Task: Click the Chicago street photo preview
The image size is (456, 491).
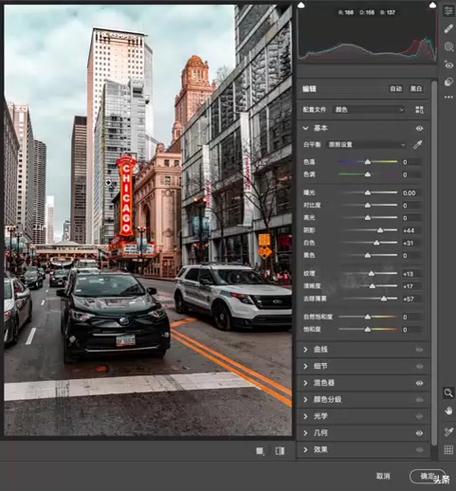Action: click(x=148, y=220)
